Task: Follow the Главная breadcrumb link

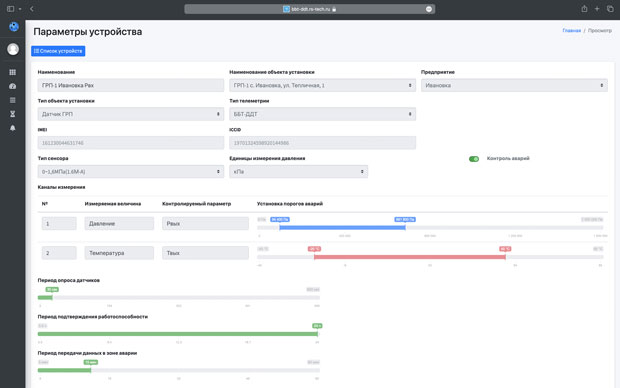Action: [x=571, y=30]
